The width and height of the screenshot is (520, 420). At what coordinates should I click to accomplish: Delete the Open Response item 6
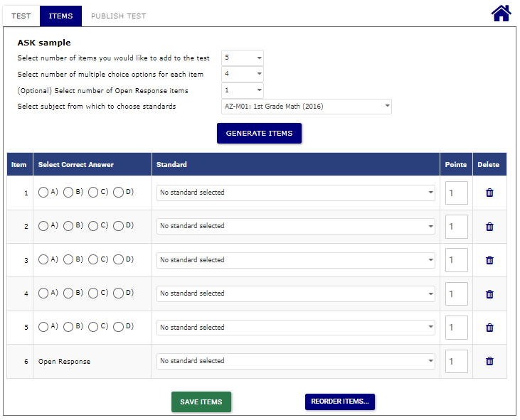coord(489,361)
